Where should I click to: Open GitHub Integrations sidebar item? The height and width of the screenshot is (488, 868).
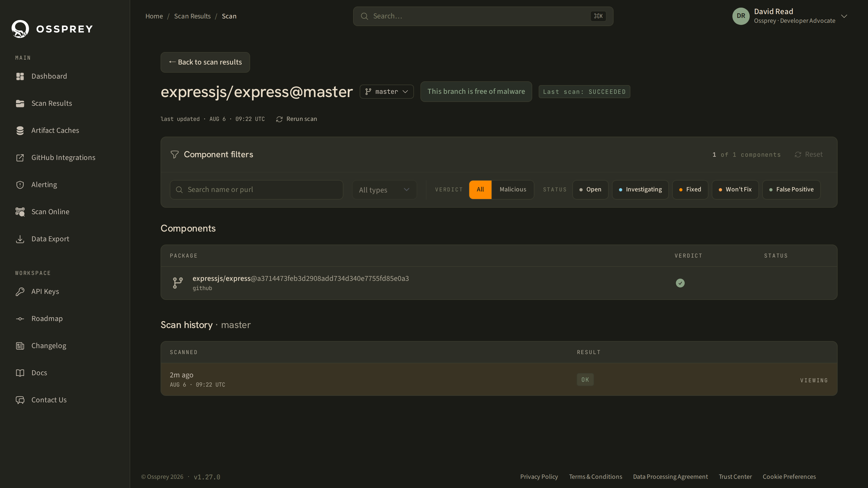pos(63,158)
